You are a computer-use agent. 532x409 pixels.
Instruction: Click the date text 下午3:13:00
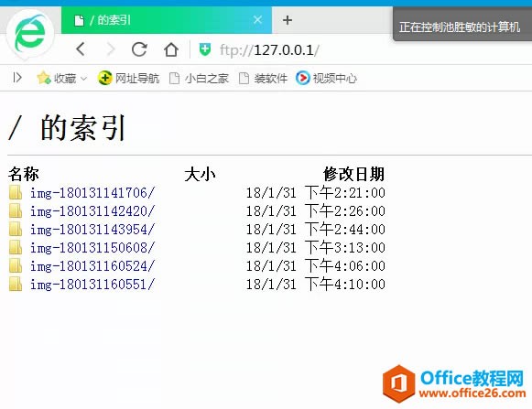coord(344,248)
